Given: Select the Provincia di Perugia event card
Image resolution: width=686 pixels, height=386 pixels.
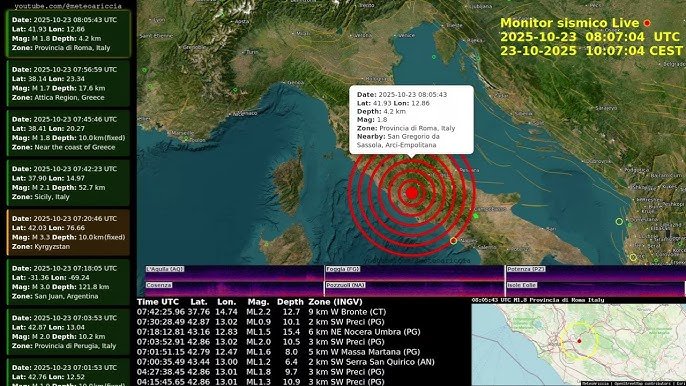Looking at the screenshot, I should (68, 332).
